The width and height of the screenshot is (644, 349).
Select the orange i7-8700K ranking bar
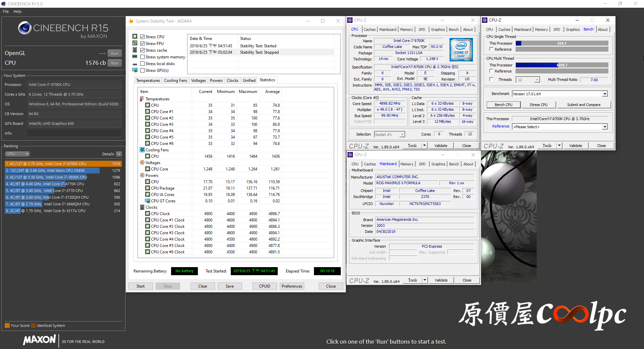pyautogui.click(x=63, y=164)
